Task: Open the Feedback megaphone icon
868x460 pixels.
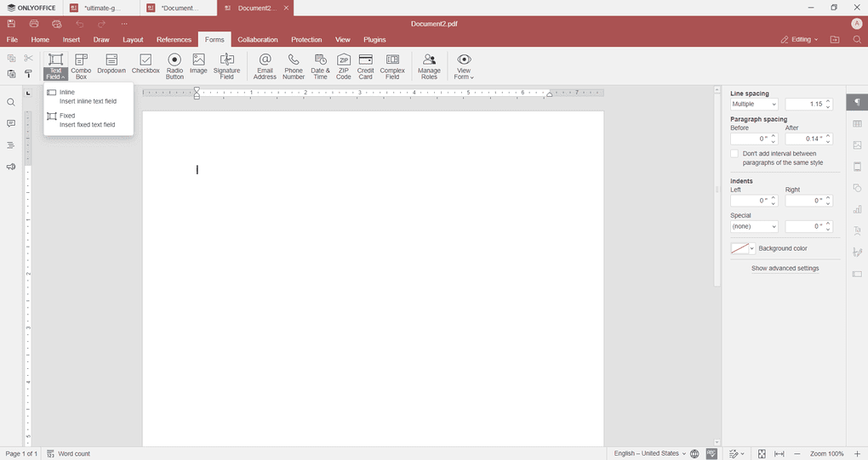Action: pyautogui.click(x=11, y=167)
